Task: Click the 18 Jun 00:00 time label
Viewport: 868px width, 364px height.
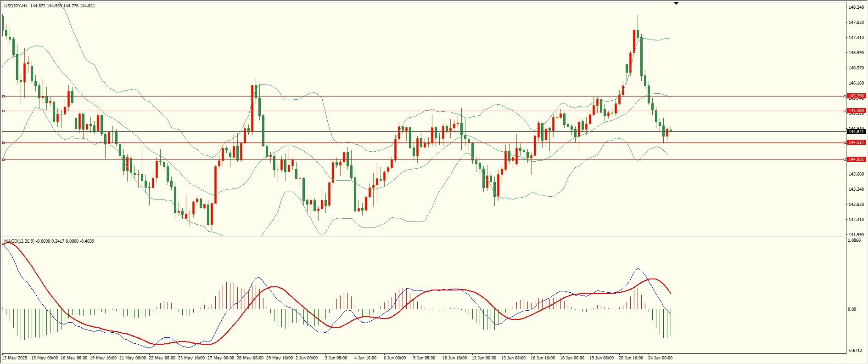Action: (572, 358)
